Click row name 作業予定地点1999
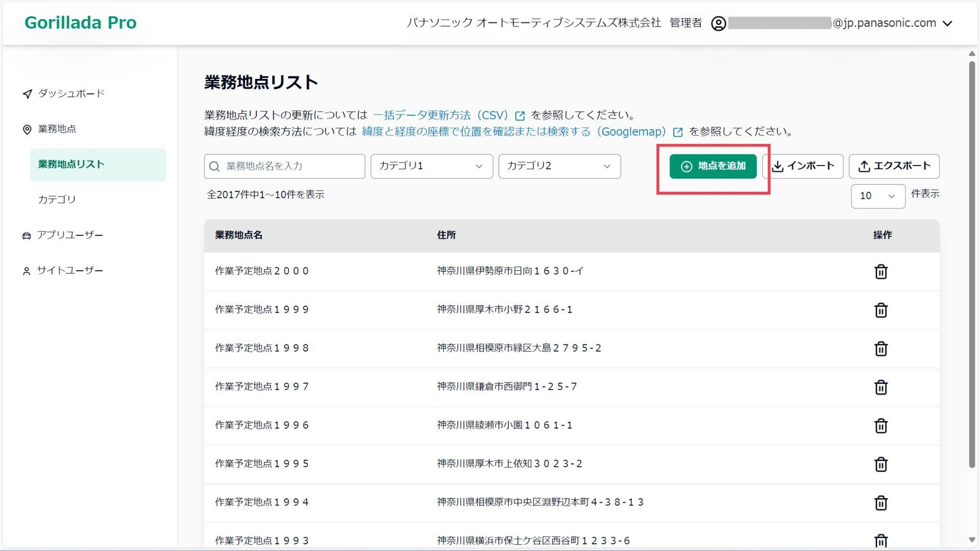980x551 pixels. (262, 310)
